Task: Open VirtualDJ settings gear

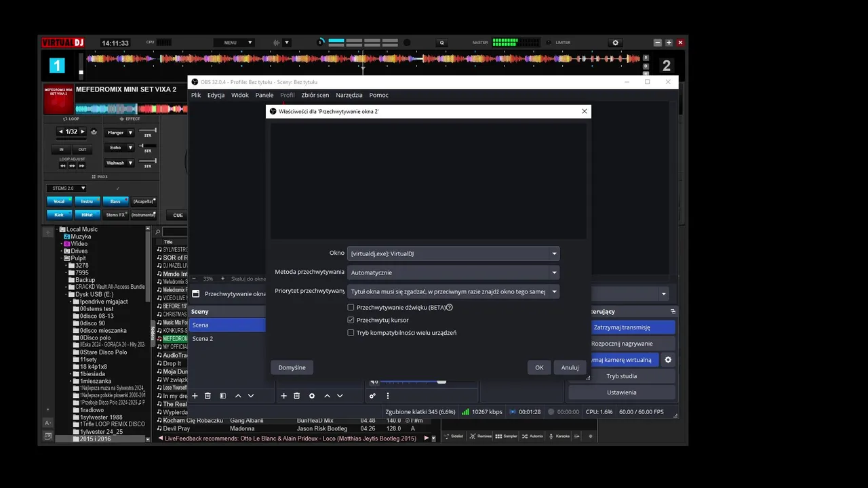Action: pos(616,43)
